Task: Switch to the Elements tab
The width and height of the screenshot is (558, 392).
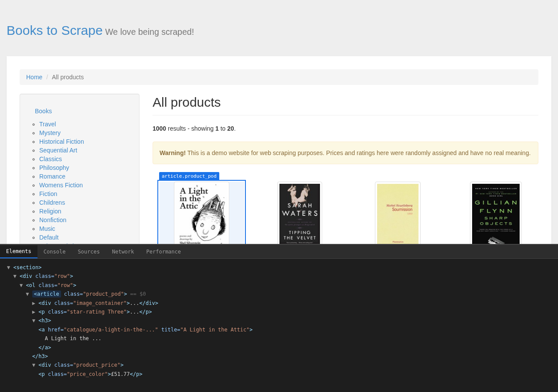Action: point(19,251)
